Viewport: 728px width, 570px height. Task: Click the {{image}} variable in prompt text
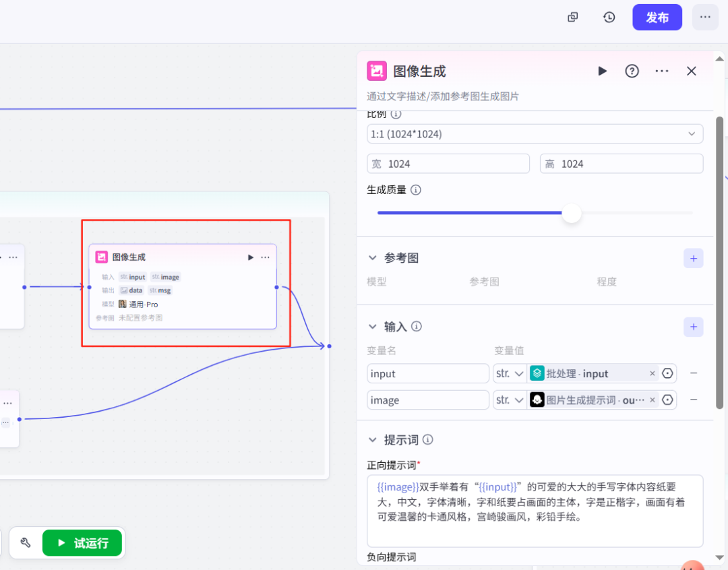pos(398,487)
